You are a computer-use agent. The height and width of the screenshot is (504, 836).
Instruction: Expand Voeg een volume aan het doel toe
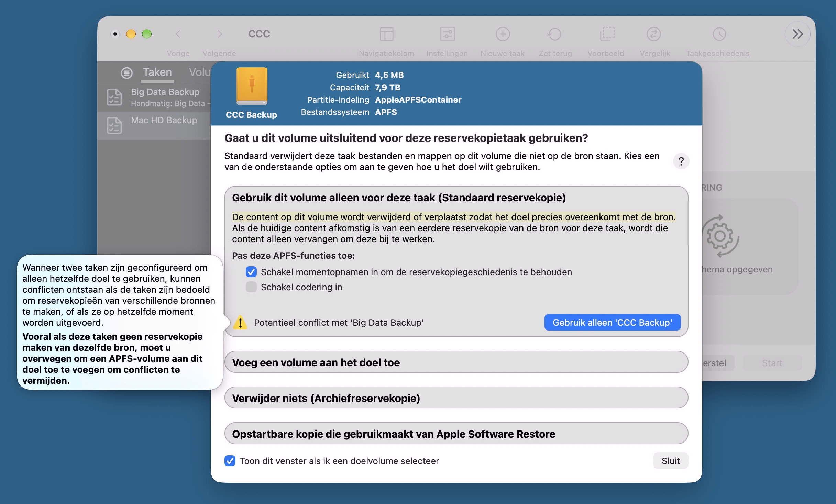click(x=456, y=362)
